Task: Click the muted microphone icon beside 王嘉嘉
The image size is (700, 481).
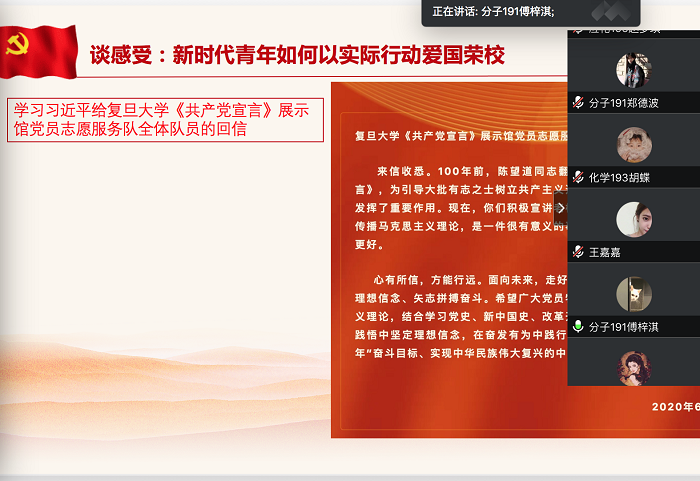Action: pyautogui.click(x=578, y=252)
